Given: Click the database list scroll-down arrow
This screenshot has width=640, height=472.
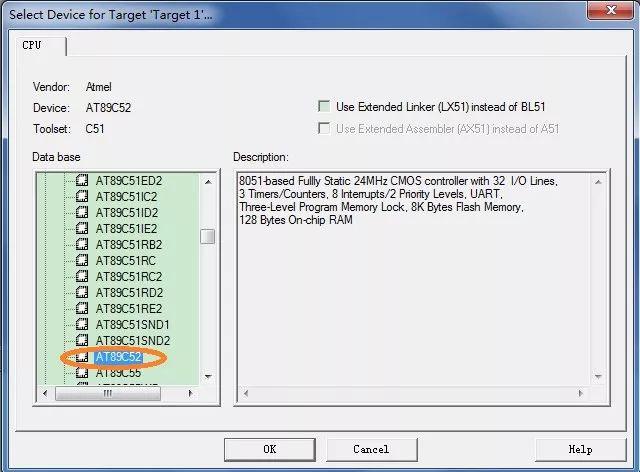Looking at the screenshot, I should pos(208,376).
